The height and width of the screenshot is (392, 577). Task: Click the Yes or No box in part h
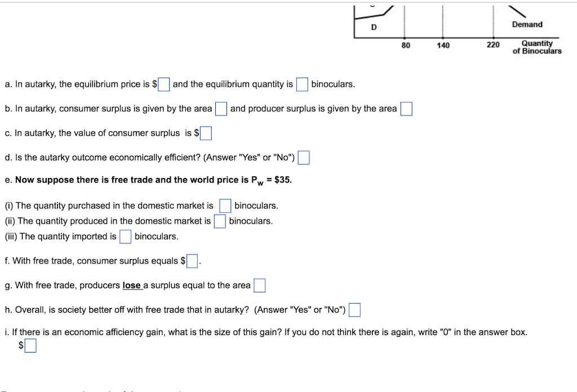click(x=354, y=309)
